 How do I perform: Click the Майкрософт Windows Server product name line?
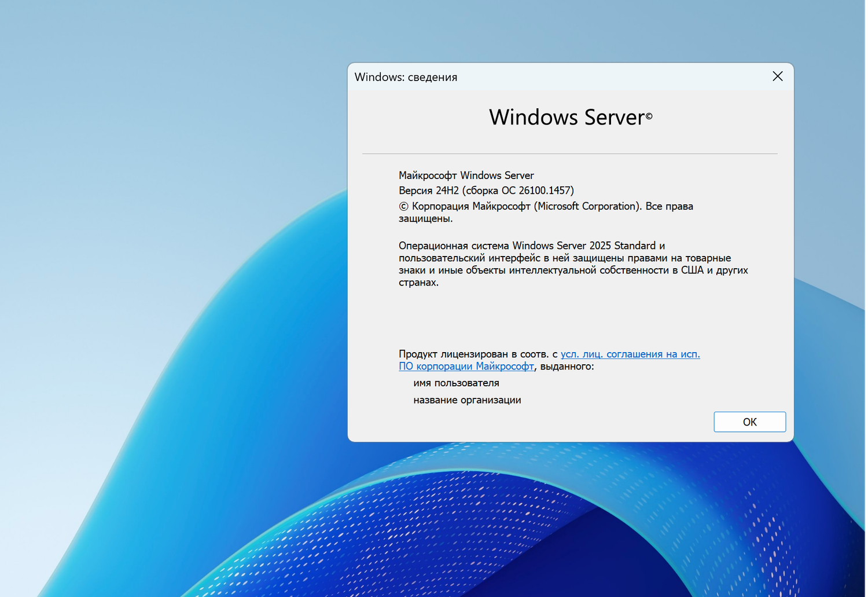[x=466, y=175]
